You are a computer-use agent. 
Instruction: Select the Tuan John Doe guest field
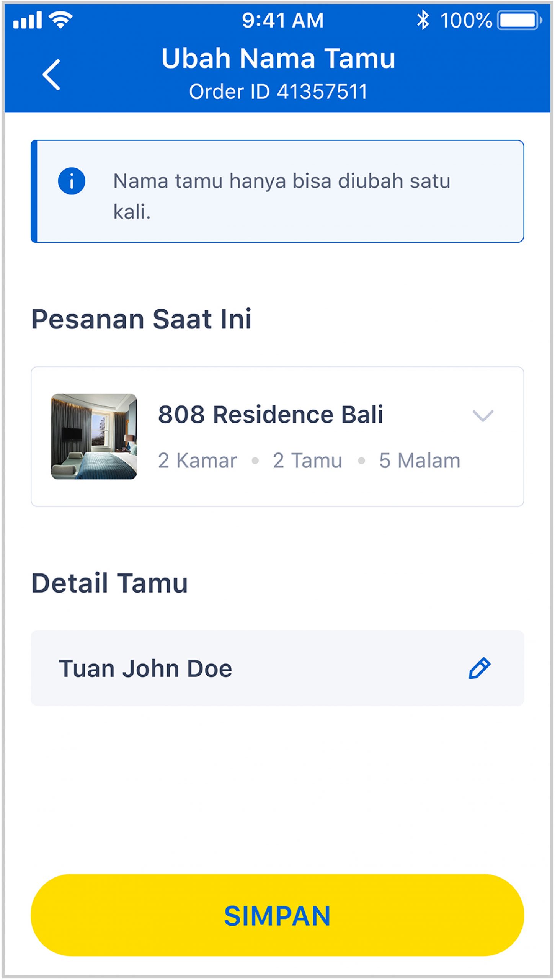coord(277,668)
